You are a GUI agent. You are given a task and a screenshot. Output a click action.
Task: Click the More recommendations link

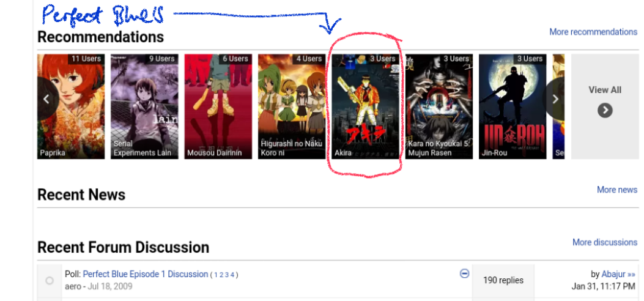[593, 32]
